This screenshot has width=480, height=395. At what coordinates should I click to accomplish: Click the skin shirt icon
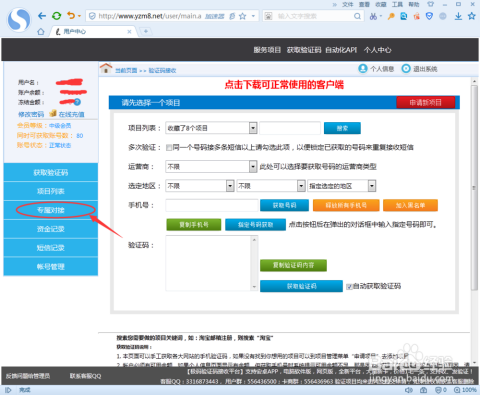point(431,4)
